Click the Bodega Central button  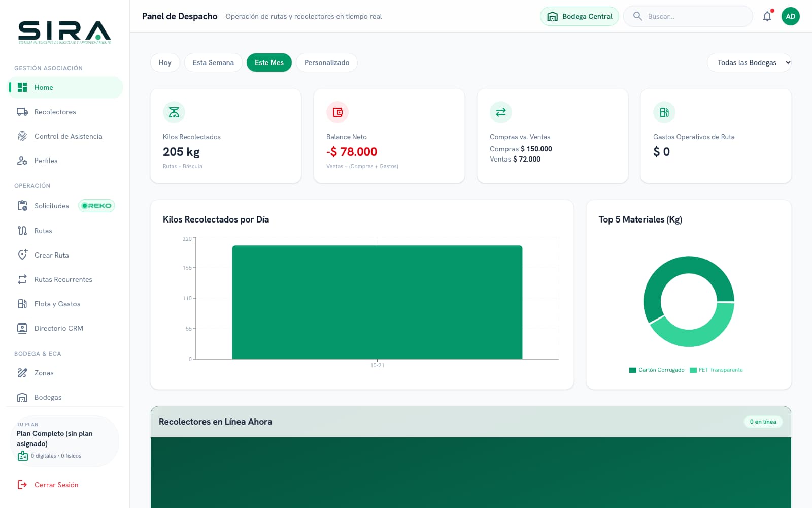click(580, 16)
